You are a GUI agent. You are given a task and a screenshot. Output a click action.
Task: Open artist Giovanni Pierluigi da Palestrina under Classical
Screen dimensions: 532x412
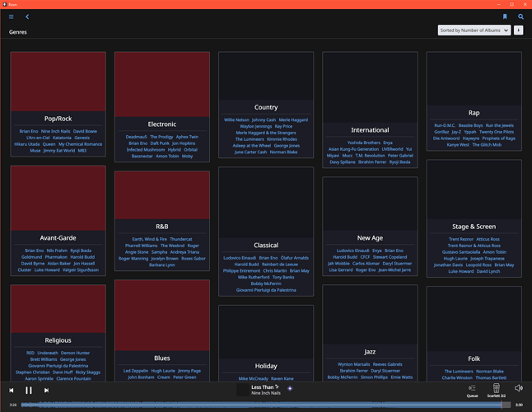point(266,290)
